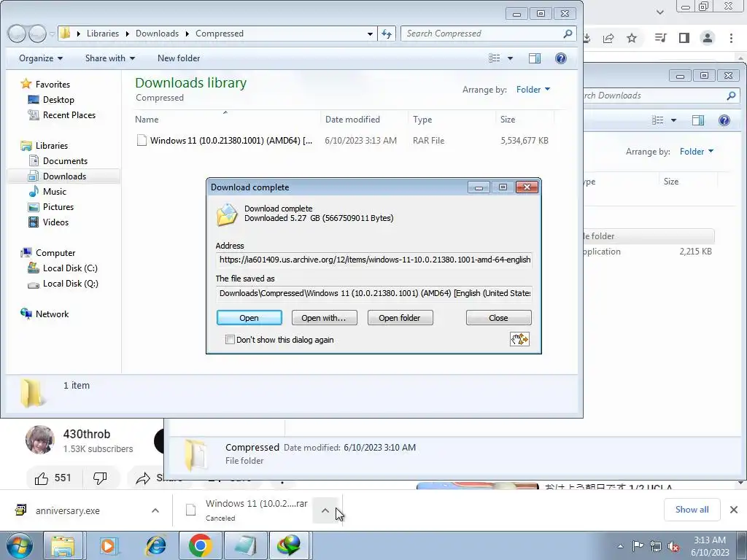The height and width of the screenshot is (560, 747).
Task: Click the Explorer forward arrow button
Action: (x=37, y=34)
